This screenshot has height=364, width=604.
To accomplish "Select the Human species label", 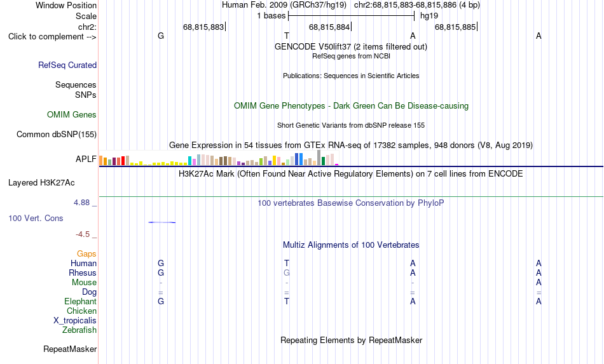I will [83, 263].
